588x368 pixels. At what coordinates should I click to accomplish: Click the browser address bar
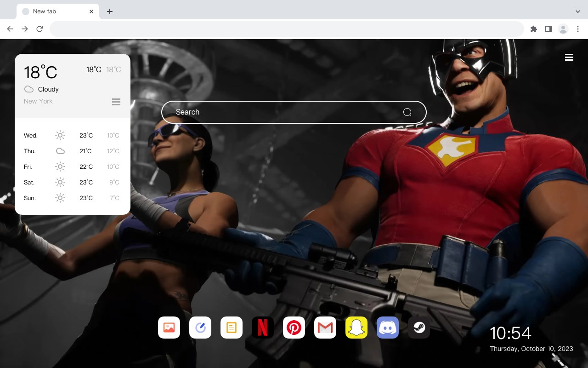click(x=287, y=29)
